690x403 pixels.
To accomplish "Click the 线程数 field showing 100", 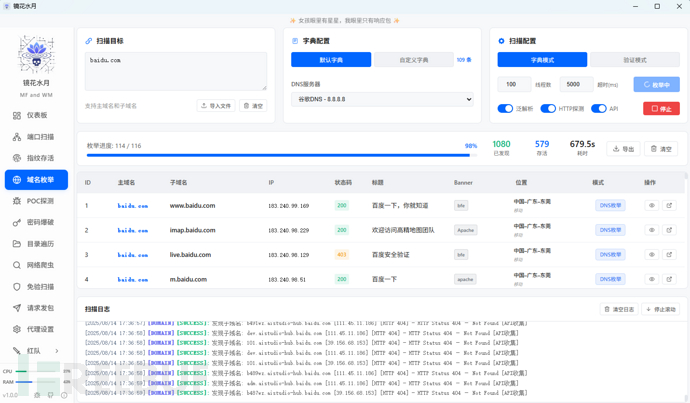I will click(x=514, y=84).
